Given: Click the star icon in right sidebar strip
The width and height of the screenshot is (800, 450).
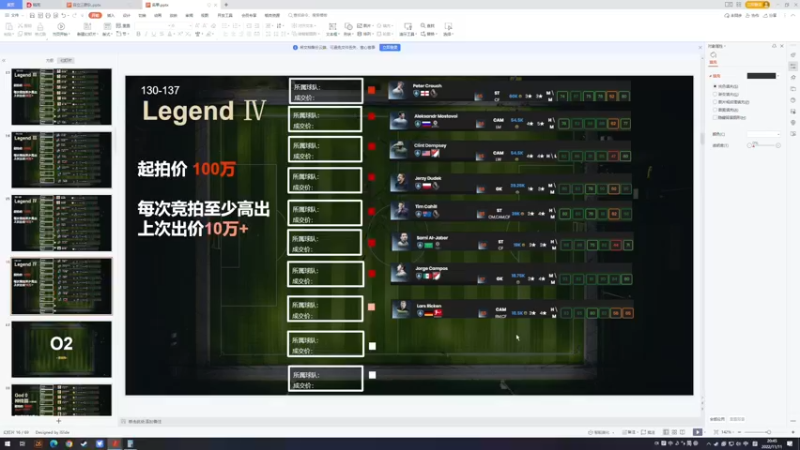Looking at the screenshot, I should coord(793,78).
